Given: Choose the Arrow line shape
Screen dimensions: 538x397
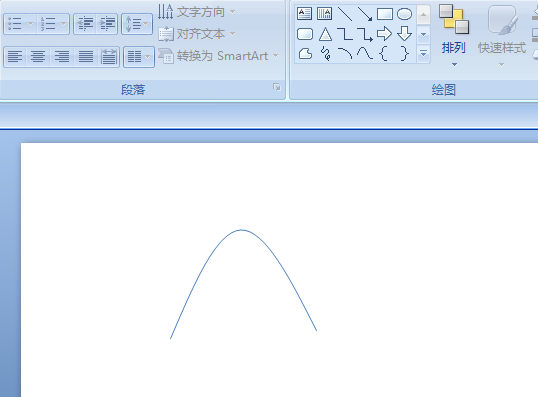Looking at the screenshot, I should tap(364, 14).
